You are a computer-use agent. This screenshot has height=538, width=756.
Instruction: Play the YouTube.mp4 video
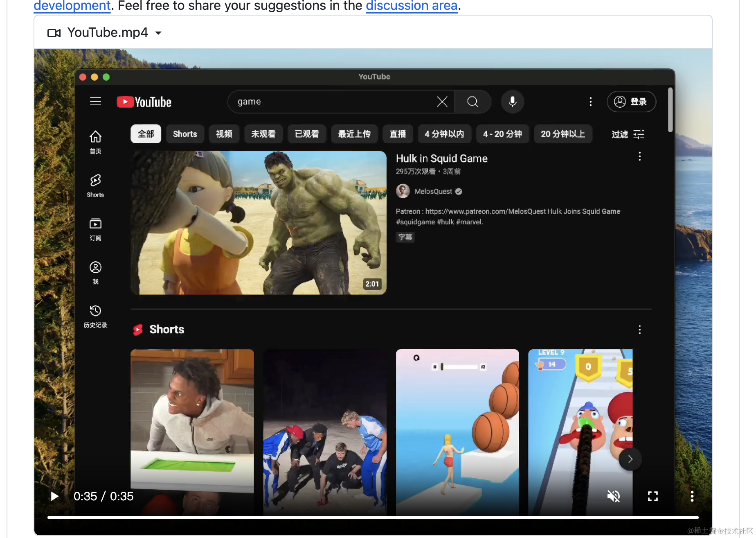[54, 496]
